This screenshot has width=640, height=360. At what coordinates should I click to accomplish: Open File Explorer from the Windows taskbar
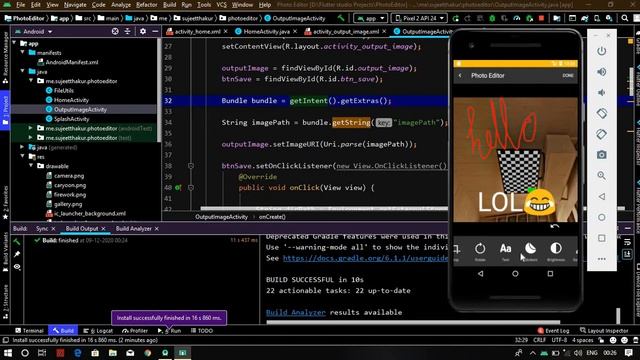[x=113, y=353]
